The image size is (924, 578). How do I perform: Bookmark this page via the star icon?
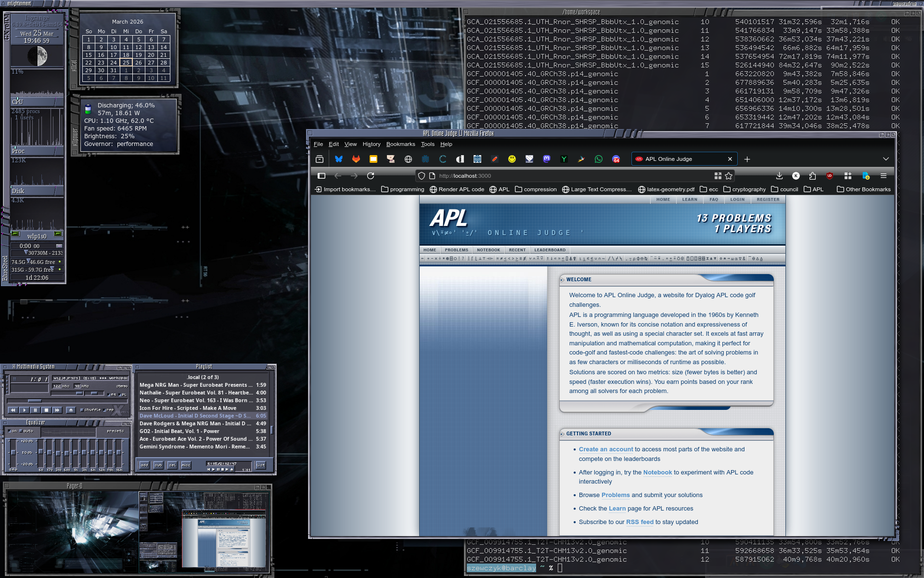(729, 176)
